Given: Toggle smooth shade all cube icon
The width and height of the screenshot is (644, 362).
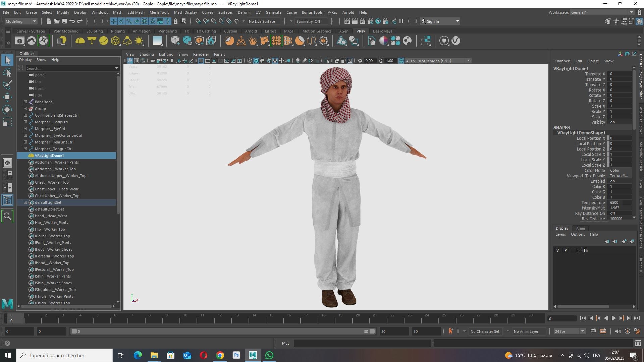Looking at the screenshot, I should click(x=256, y=61).
